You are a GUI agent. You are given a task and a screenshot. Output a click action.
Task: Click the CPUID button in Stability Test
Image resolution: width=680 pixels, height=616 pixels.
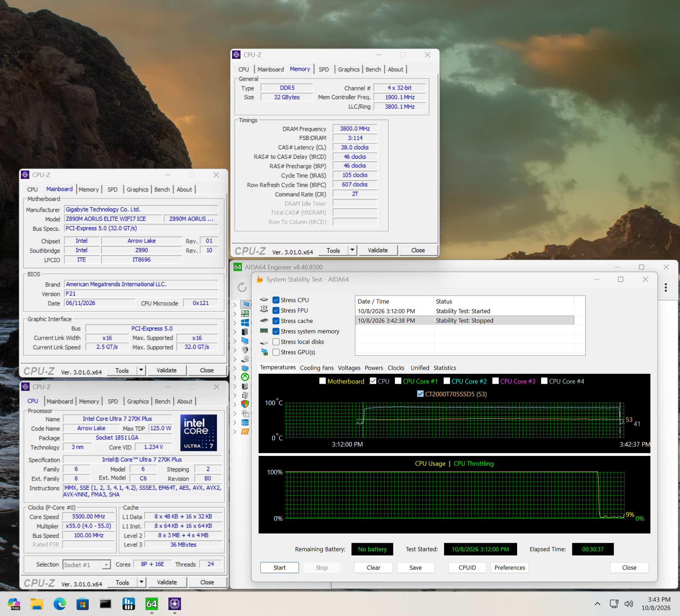(467, 567)
